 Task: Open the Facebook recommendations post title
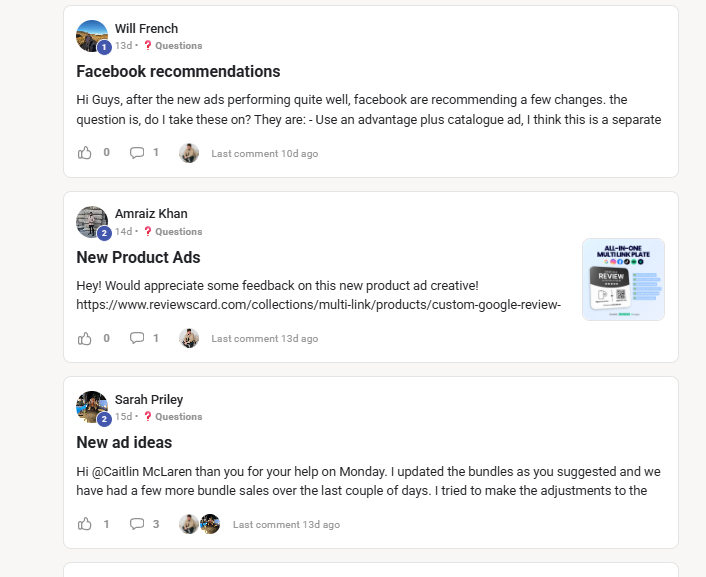click(x=178, y=72)
